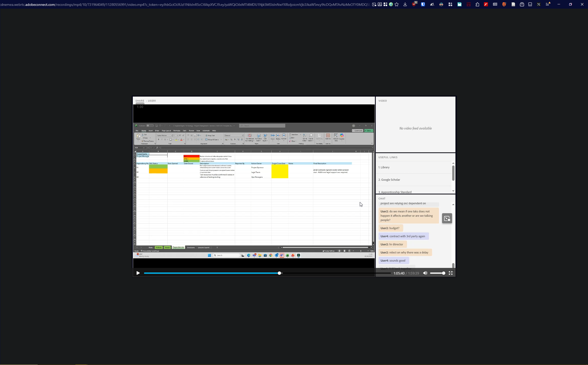Expand Useful Links with the down chevron
Viewport: 588px width, 365px height.
(x=453, y=191)
